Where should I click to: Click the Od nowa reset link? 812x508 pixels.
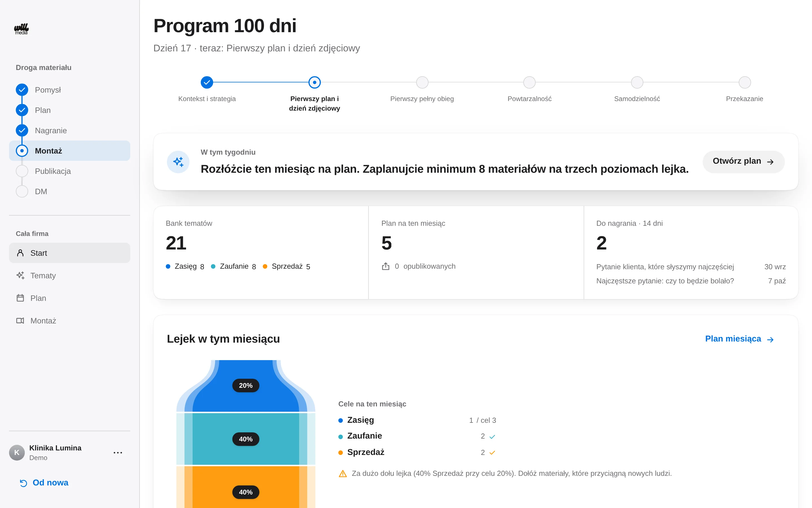(44, 483)
